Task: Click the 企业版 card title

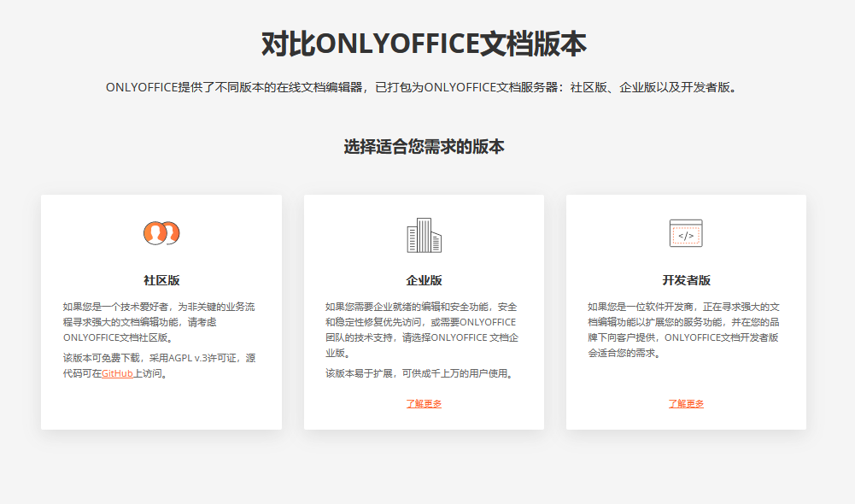Action: (x=424, y=280)
